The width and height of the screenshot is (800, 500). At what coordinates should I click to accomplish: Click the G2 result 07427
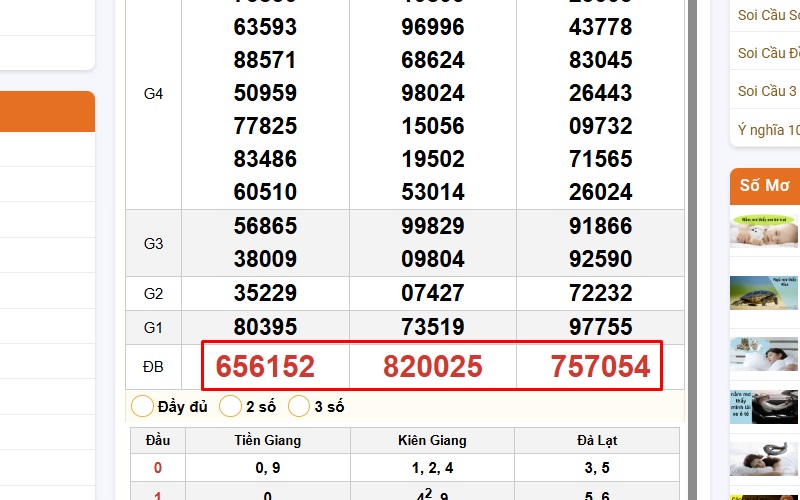point(432,293)
